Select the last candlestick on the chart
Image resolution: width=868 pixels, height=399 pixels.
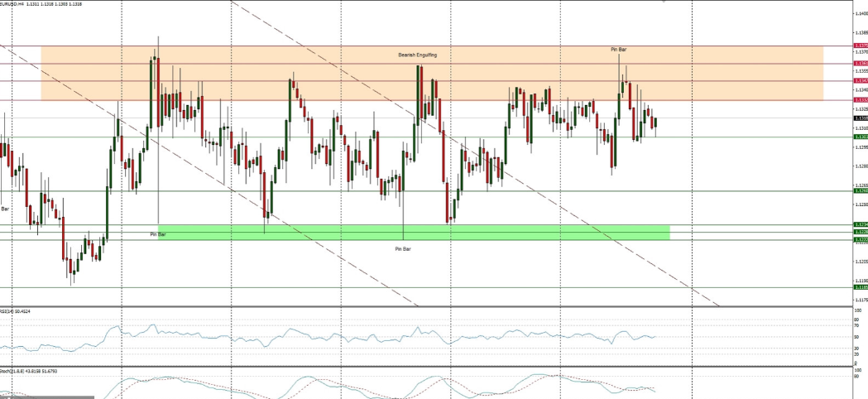coord(655,123)
